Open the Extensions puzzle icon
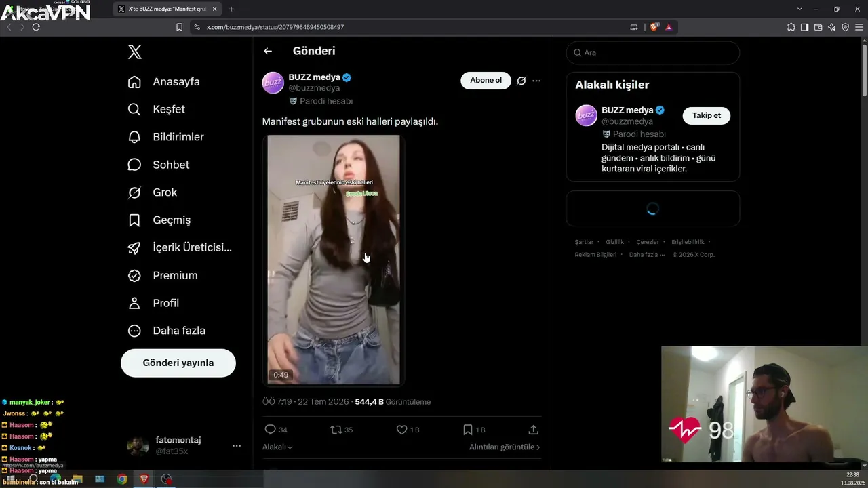Screen dimensions: 868x488 (x=791, y=27)
